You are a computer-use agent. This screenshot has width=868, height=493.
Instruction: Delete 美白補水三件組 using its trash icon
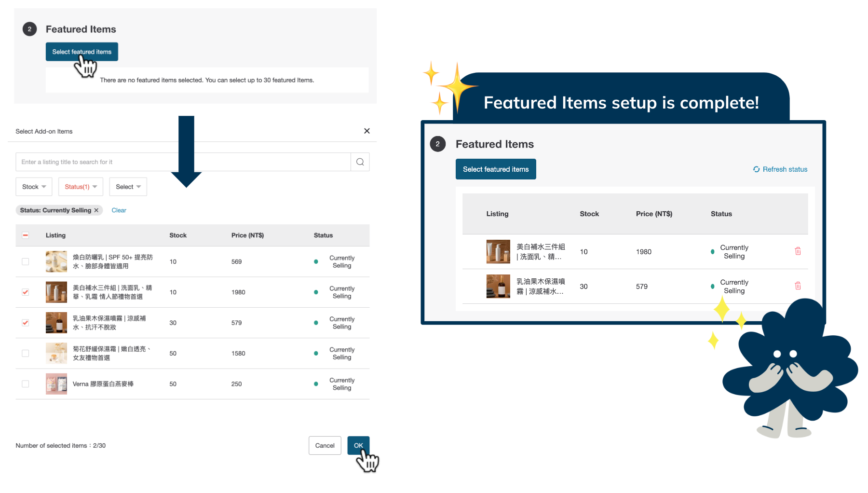pyautogui.click(x=798, y=251)
